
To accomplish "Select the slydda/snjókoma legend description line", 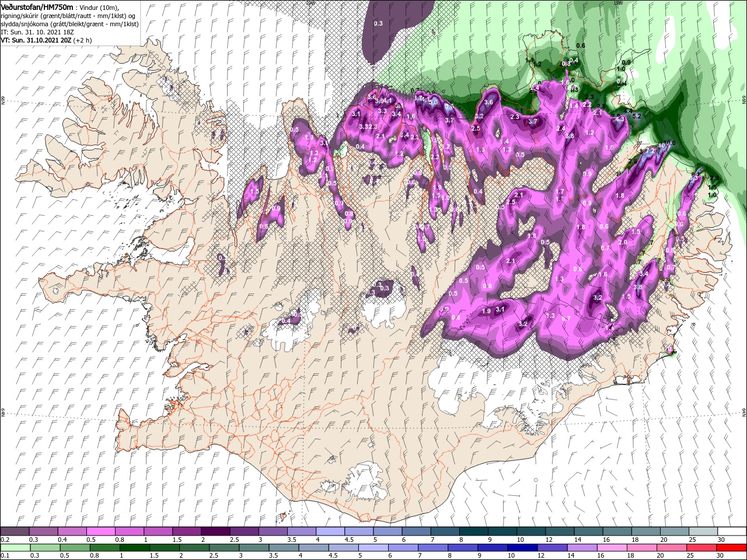I will tap(69, 24).
